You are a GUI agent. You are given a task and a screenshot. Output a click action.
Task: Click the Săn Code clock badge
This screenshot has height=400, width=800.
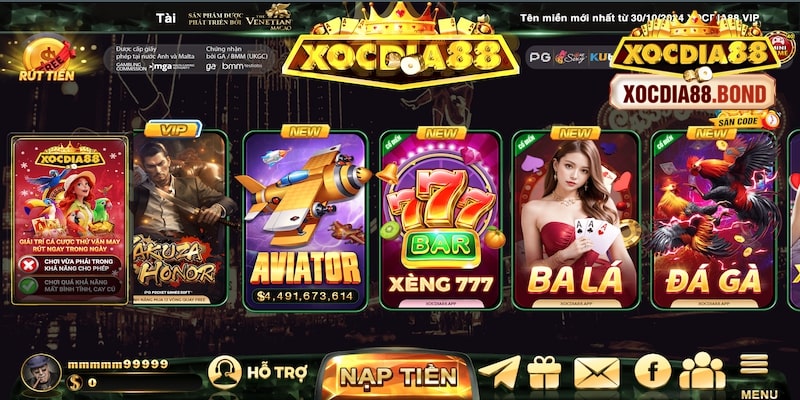pyautogui.click(x=745, y=120)
